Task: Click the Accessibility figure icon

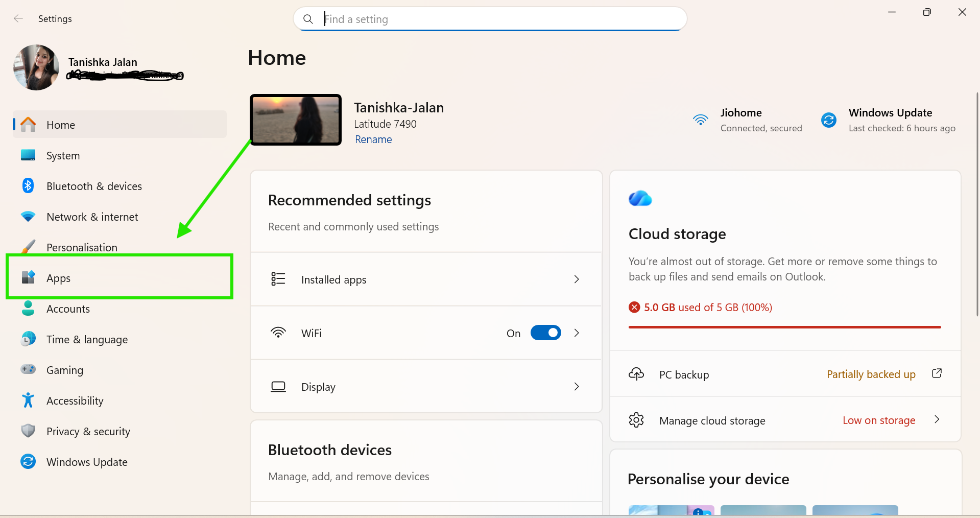Action: (28, 400)
